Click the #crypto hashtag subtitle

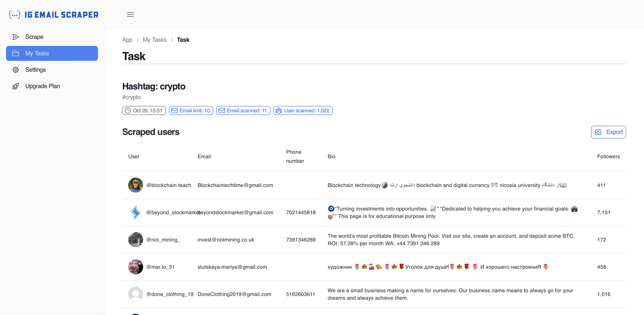(x=132, y=97)
